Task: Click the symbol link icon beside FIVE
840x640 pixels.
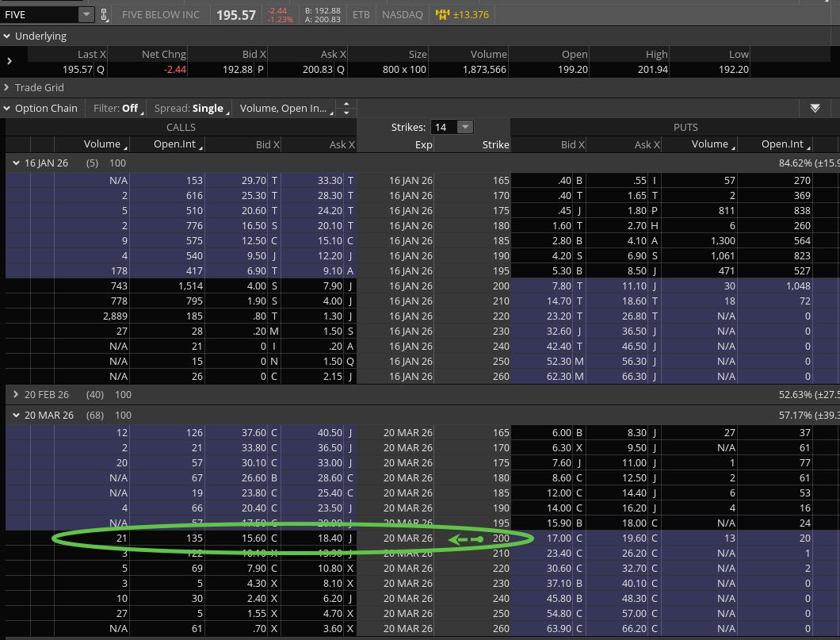Action: click(x=105, y=15)
